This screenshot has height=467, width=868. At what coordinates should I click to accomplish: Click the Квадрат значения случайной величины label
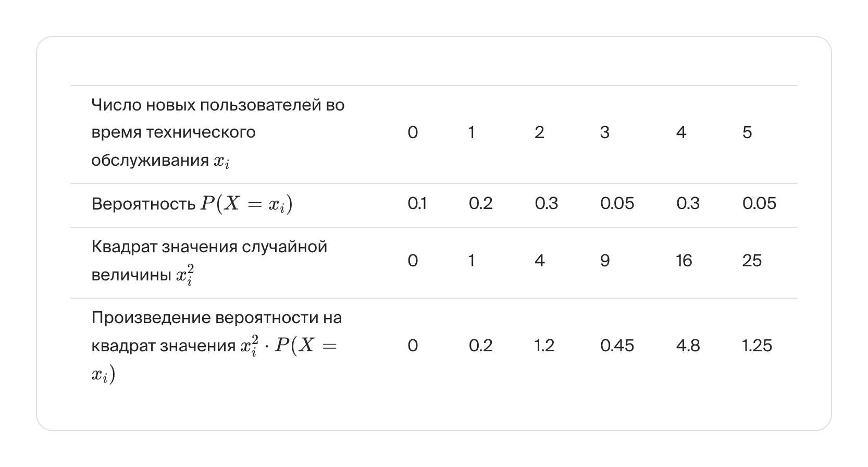[209, 261]
